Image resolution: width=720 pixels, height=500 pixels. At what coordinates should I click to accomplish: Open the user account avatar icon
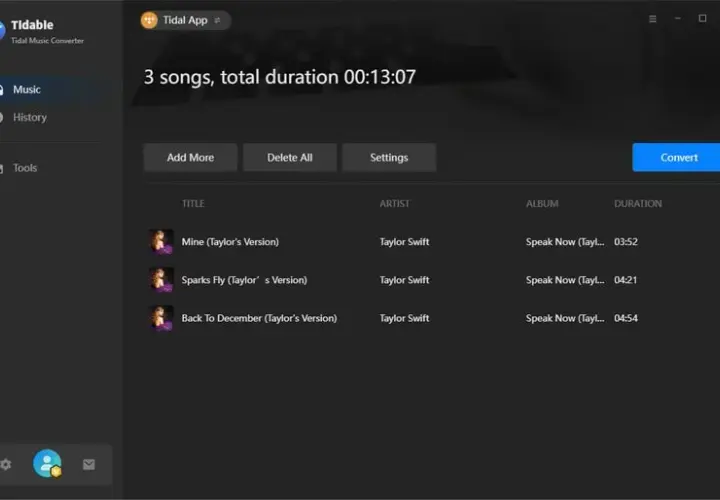[47, 464]
